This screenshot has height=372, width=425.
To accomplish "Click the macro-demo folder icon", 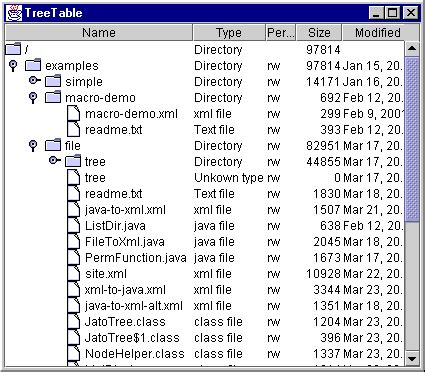I will tap(53, 97).
